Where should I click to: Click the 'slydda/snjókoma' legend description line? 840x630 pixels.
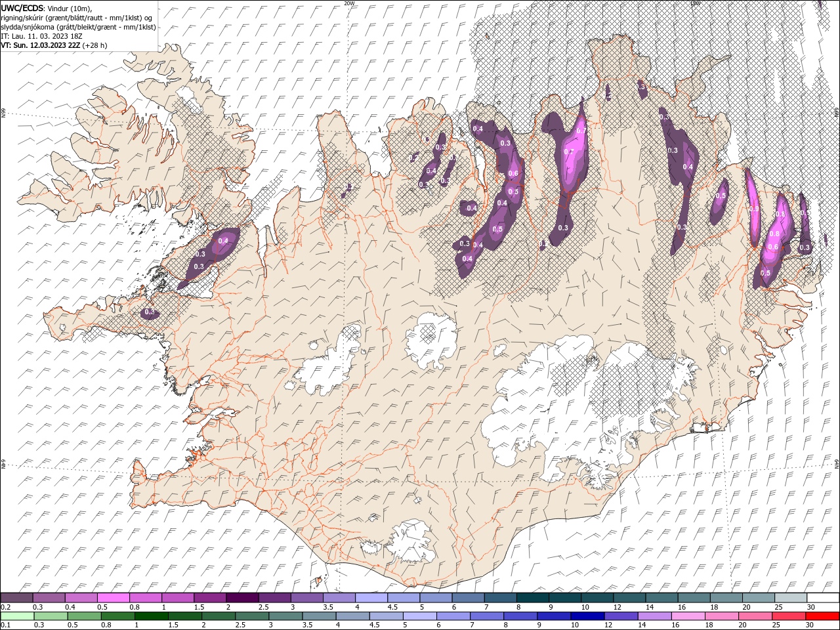(x=79, y=27)
